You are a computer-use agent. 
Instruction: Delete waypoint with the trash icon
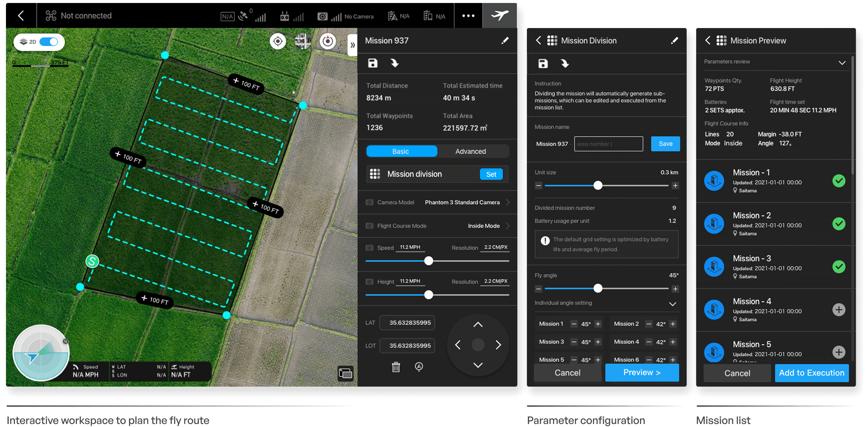pos(396,367)
